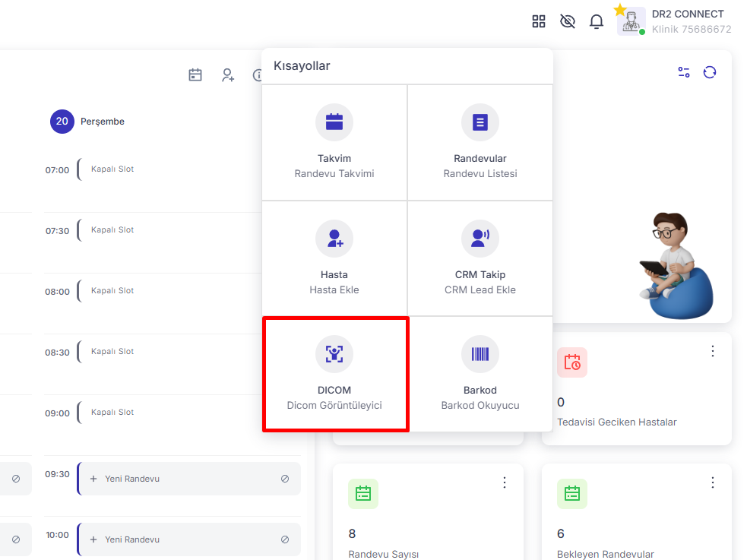747x560 pixels.
Task: Open the CRM Takip shortcut tile
Action: 480,258
